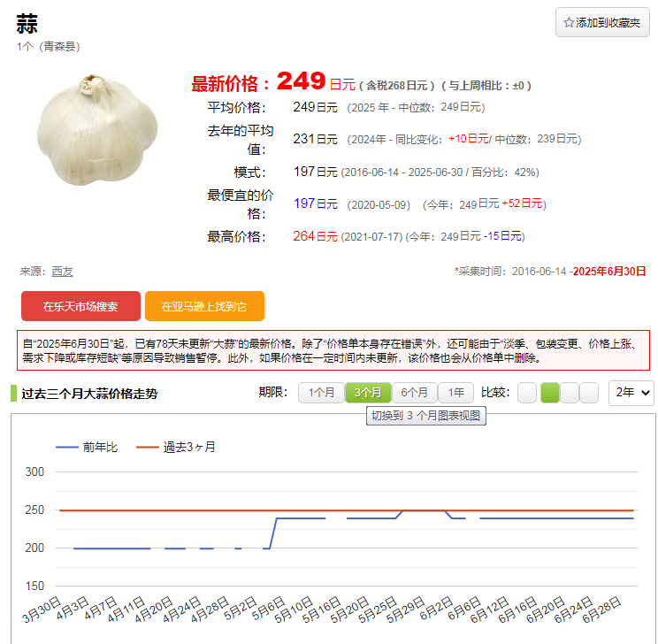Image resolution: width=658 pixels, height=644 pixels.
Task: Toggle the third 比较 box
Action: tap(570, 393)
